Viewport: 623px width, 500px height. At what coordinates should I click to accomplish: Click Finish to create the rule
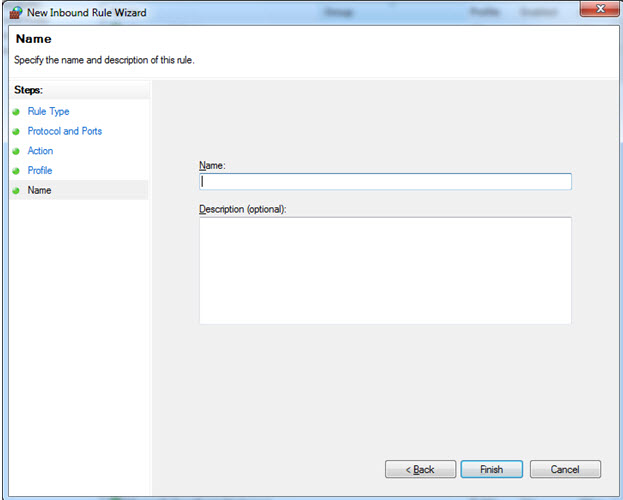[x=492, y=469]
